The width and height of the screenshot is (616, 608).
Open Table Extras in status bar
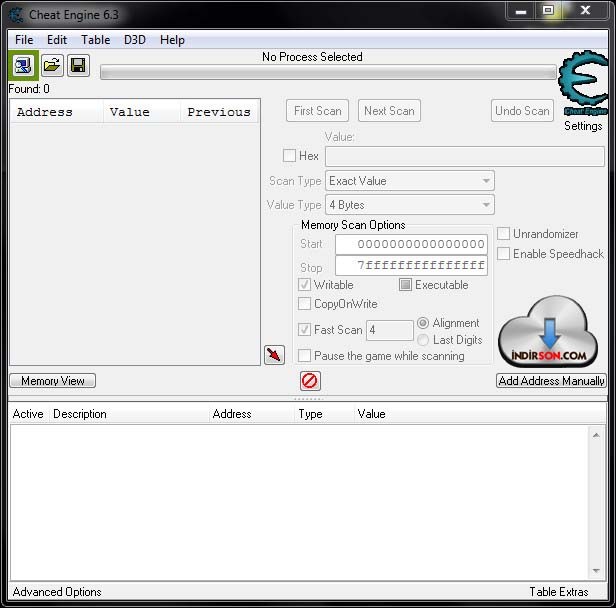559,592
